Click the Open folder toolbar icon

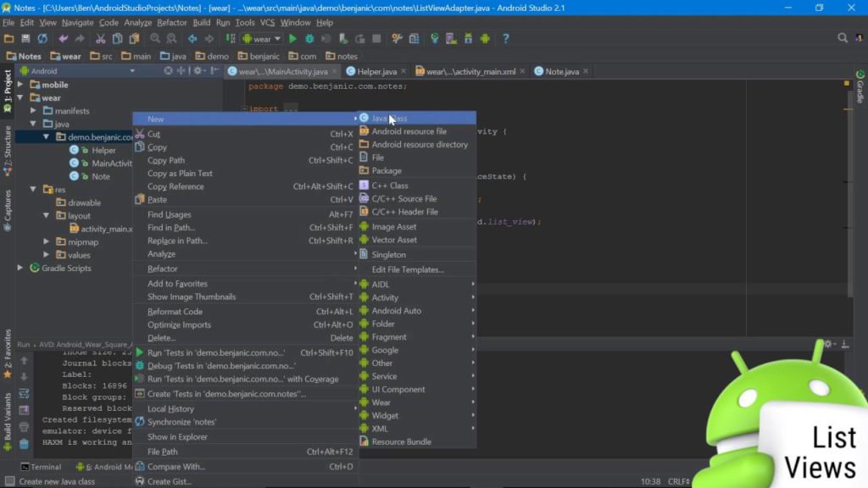pyautogui.click(x=8, y=39)
